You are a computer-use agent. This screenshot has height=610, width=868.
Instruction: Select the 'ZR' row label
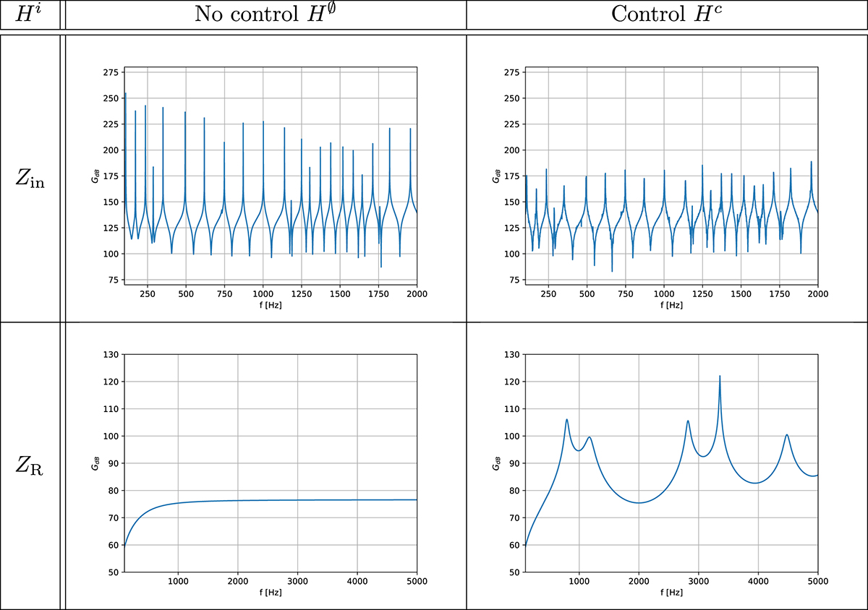coord(30,466)
